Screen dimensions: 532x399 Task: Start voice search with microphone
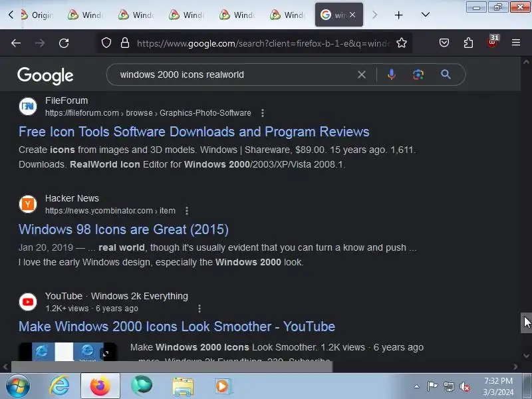pos(392,74)
